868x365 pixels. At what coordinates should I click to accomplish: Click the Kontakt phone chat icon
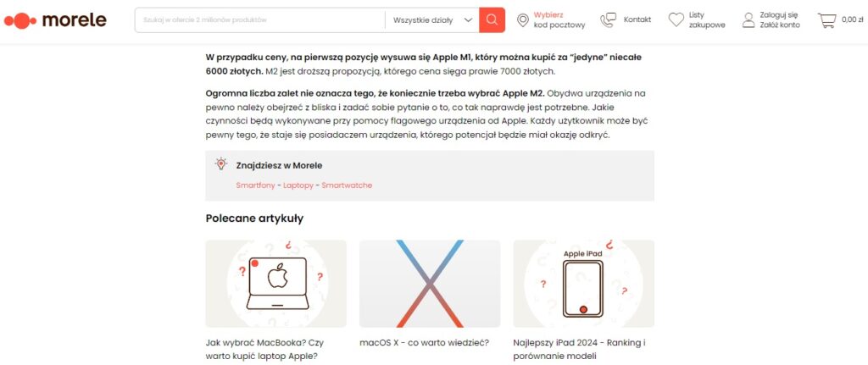pos(608,20)
